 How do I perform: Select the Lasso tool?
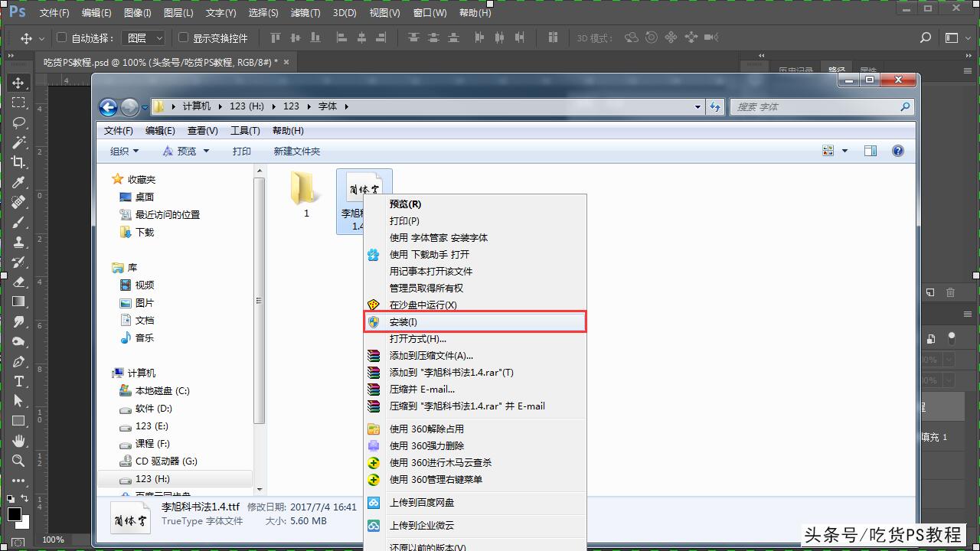pyautogui.click(x=18, y=122)
